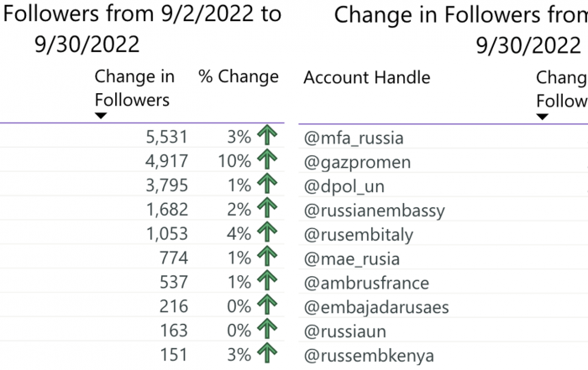Viewport: 588px width, 370px height.
Task: Select the @dpol_un account handle
Action: (x=344, y=186)
